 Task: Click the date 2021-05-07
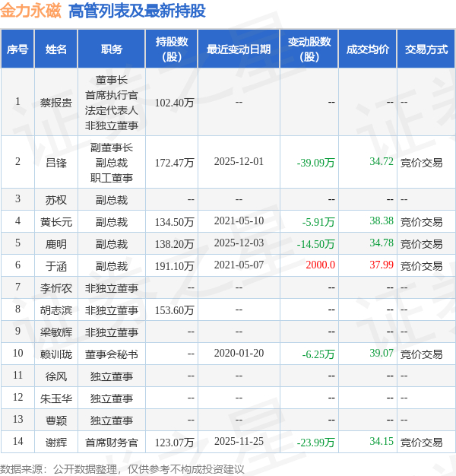(x=239, y=265)
